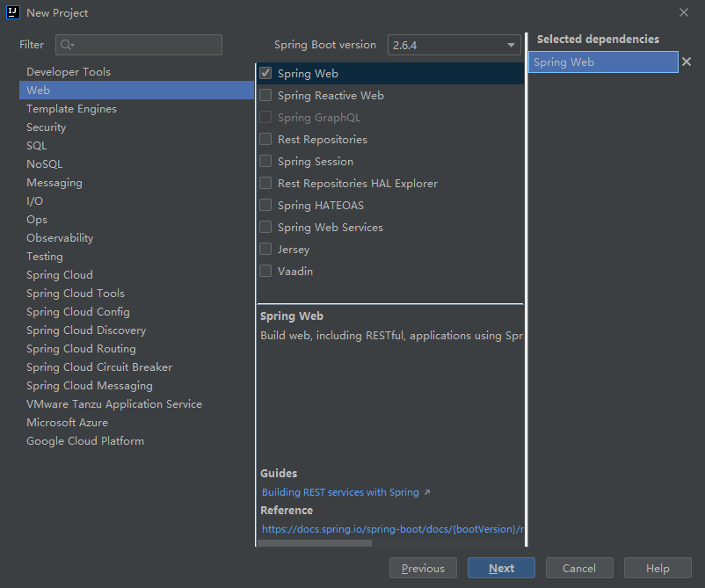The width and height of the screenshot is (705, 588).
Task: Enable the Spring Reactive Web checkbox
Action: 265,95
